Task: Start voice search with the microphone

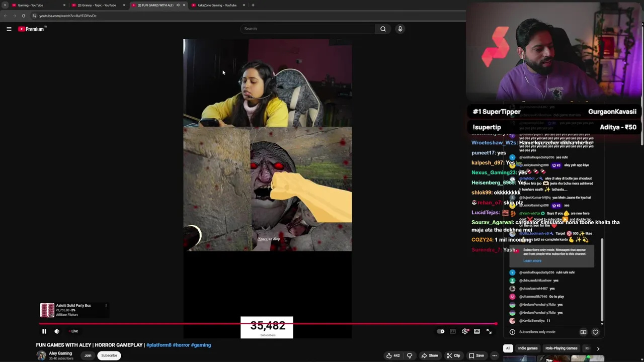Action: [400, 29]
